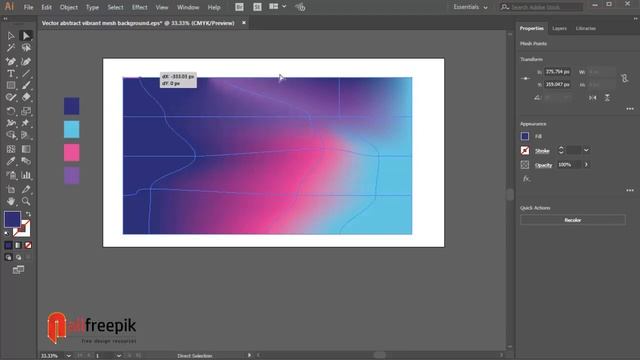
Task: Set paint mode to Gradient
Action: click(18, 245)
